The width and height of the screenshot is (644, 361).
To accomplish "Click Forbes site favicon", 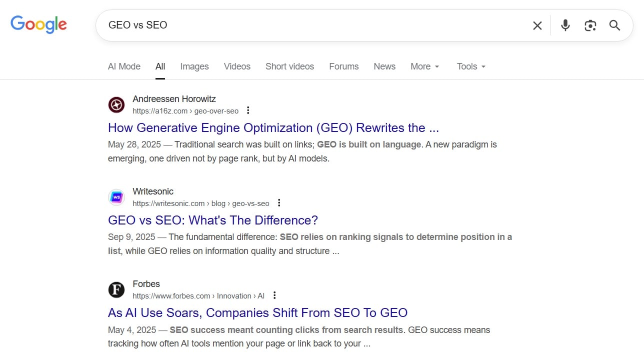I will click(116, 290).
